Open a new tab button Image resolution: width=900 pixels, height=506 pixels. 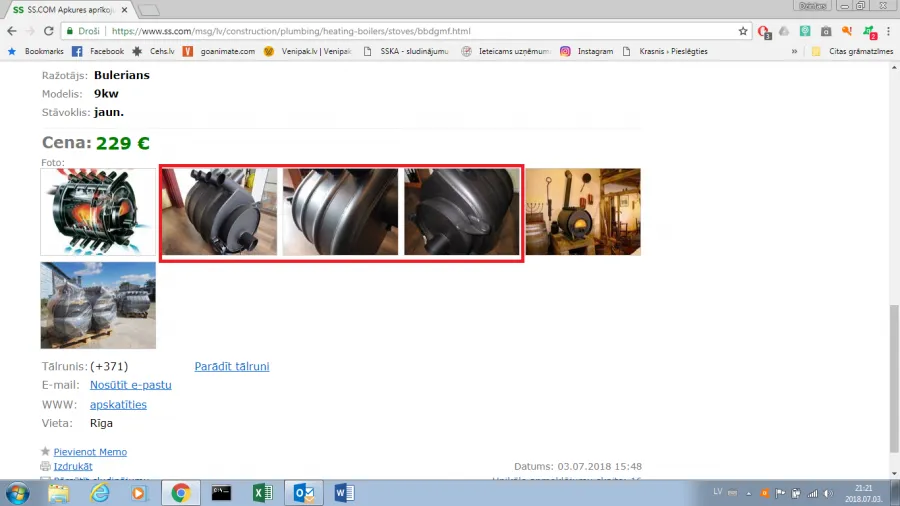click(x=149, y=10)
